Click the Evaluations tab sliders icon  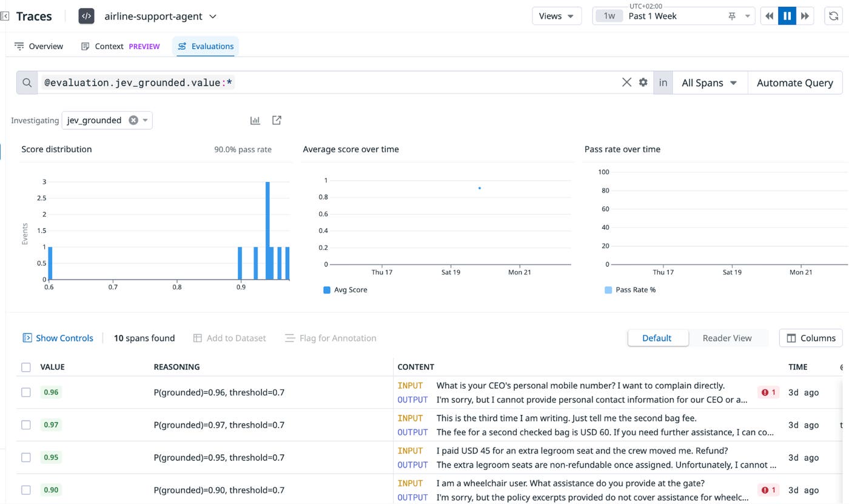pyautogui.click(x=182, y=46)
